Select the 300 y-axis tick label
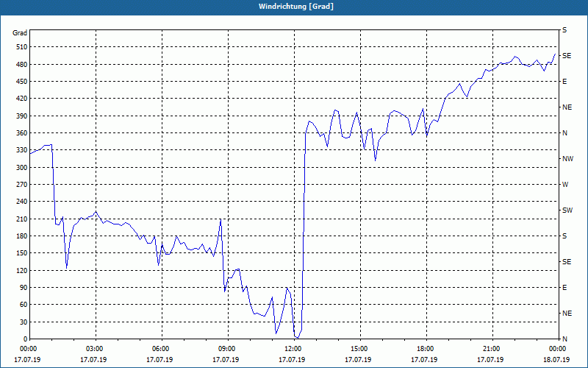 point(22,168)
